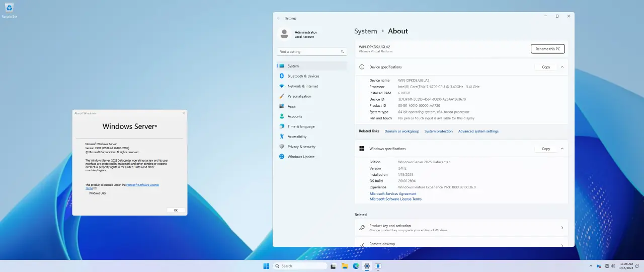
Task: Open the Microsoft Services Agreement link
Action: 393,194
